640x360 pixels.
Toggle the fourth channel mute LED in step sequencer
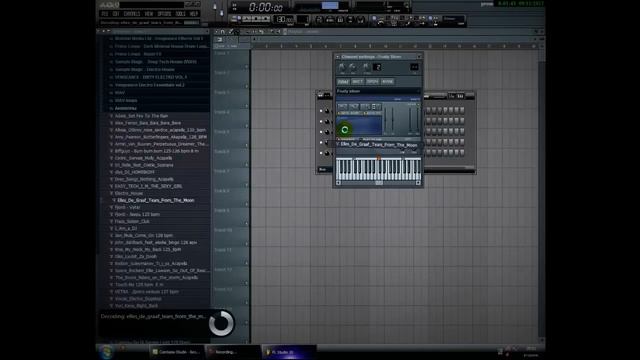click(321, 143)
